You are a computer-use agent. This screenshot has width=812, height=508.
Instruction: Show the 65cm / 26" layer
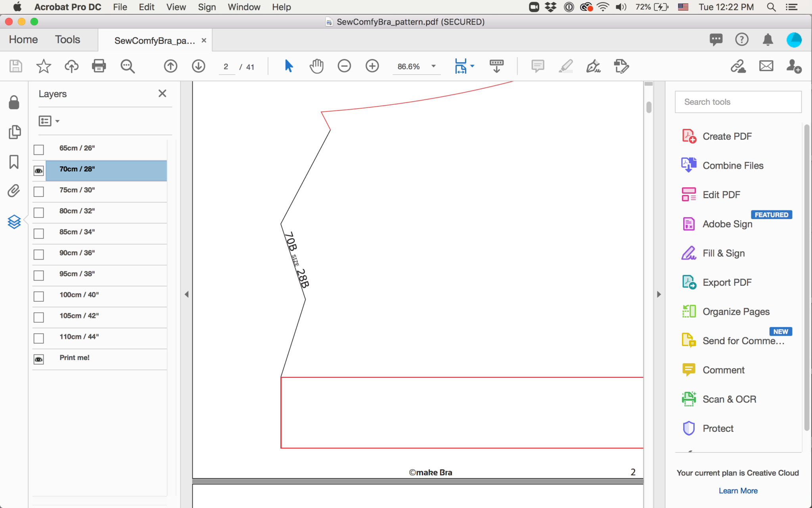tap(39, 150)
